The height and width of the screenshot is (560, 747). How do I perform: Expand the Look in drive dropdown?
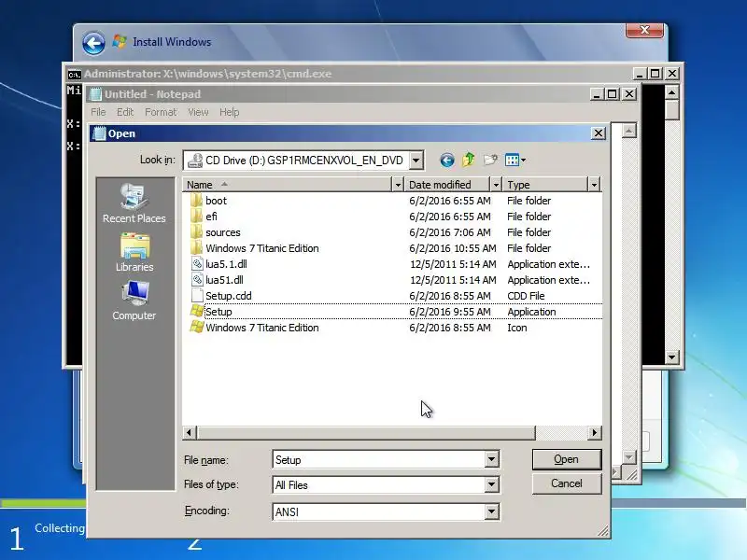416,161
